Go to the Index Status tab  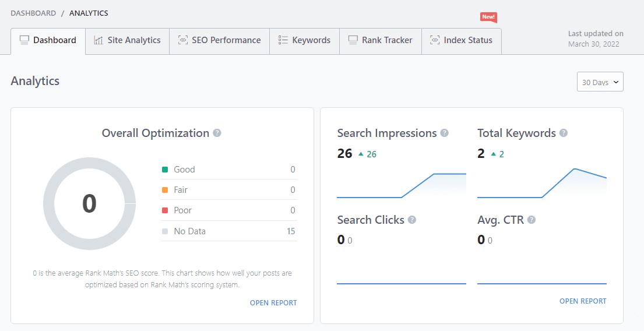461,41
